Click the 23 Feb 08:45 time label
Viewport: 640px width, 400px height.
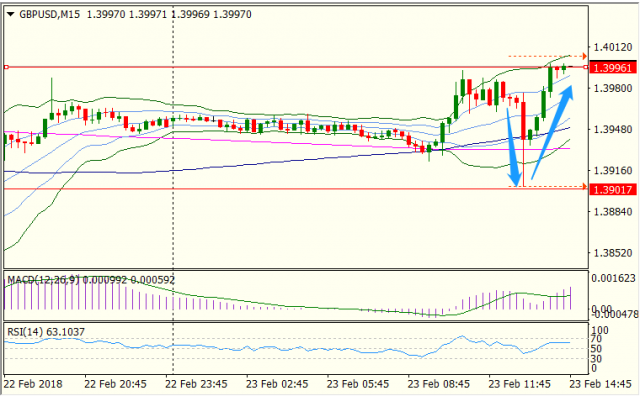437,384
